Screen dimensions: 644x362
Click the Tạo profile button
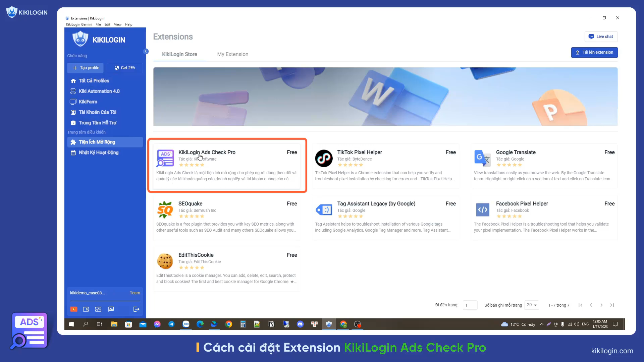pos(86,68)
